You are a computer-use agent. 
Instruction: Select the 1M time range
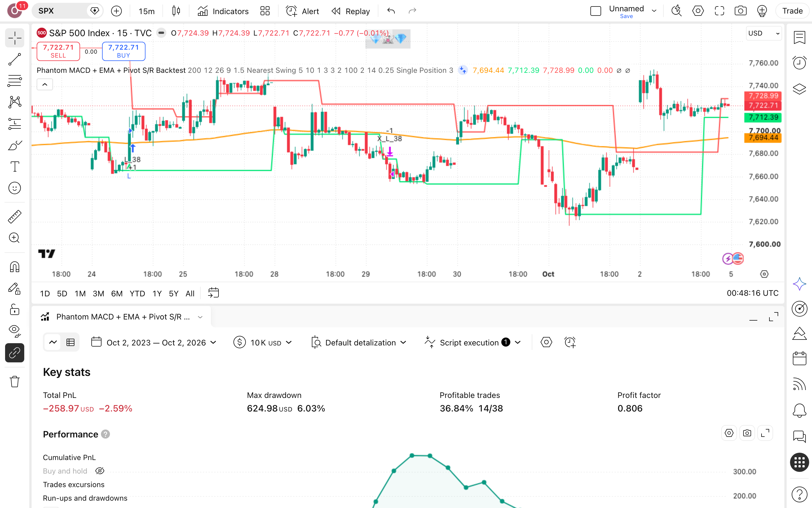(x=80, y=294)
